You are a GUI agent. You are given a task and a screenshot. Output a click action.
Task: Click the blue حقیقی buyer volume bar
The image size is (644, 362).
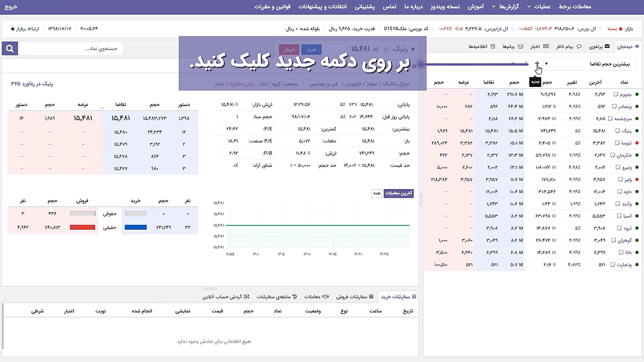[136, 227]
